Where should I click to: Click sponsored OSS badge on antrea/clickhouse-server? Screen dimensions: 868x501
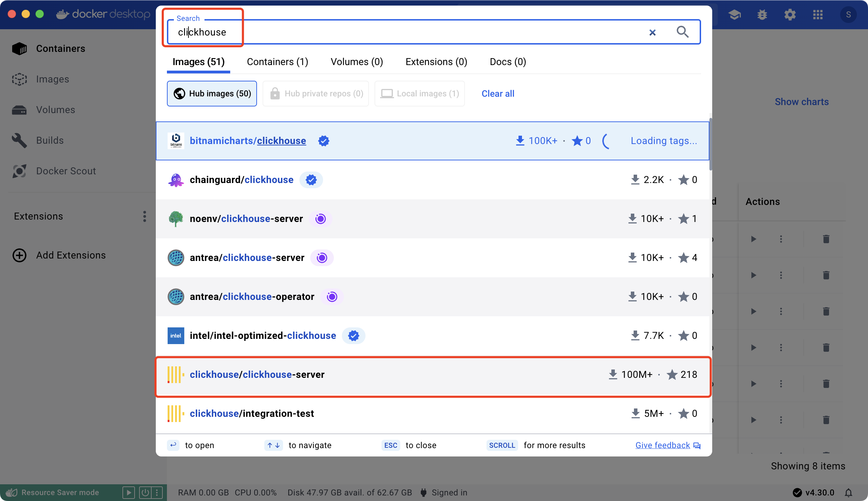pyautogui.click(x=322, y=258)
